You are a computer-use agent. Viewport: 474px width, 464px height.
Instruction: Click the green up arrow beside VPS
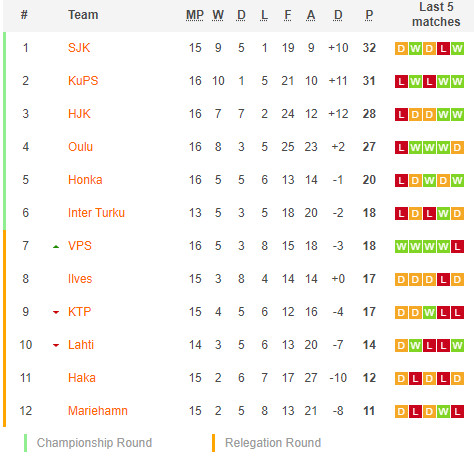56,247
